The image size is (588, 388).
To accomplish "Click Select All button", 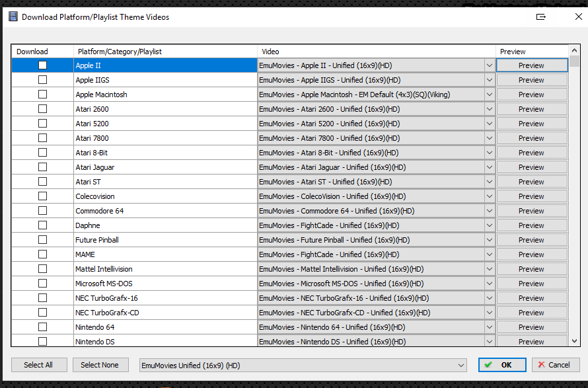I will point(39,365).
